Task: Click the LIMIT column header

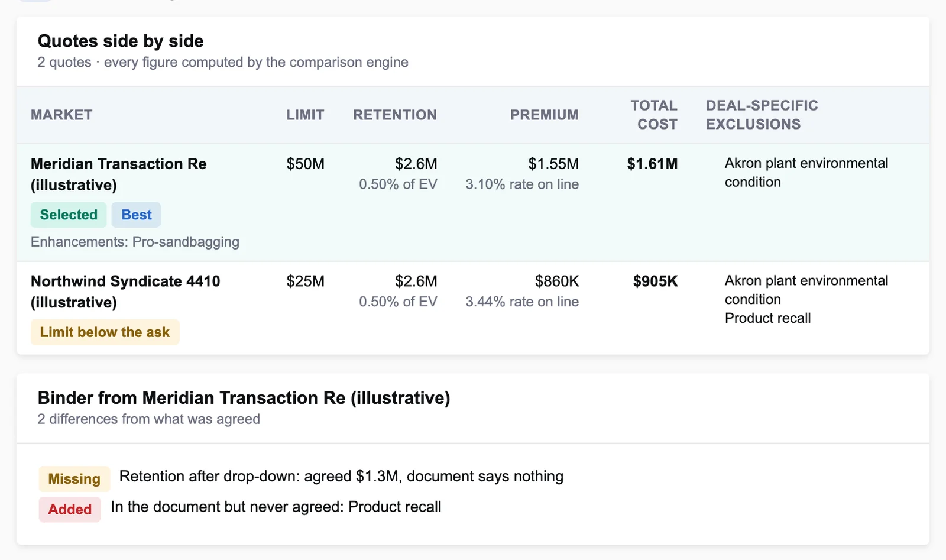Action: click(x=305, y=115)
